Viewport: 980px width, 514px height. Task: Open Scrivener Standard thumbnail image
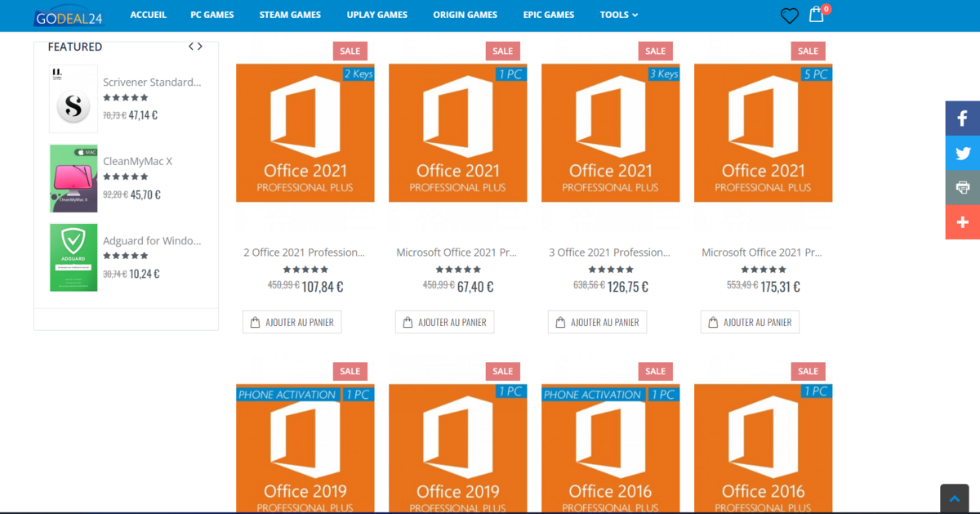tap(73, 99)
